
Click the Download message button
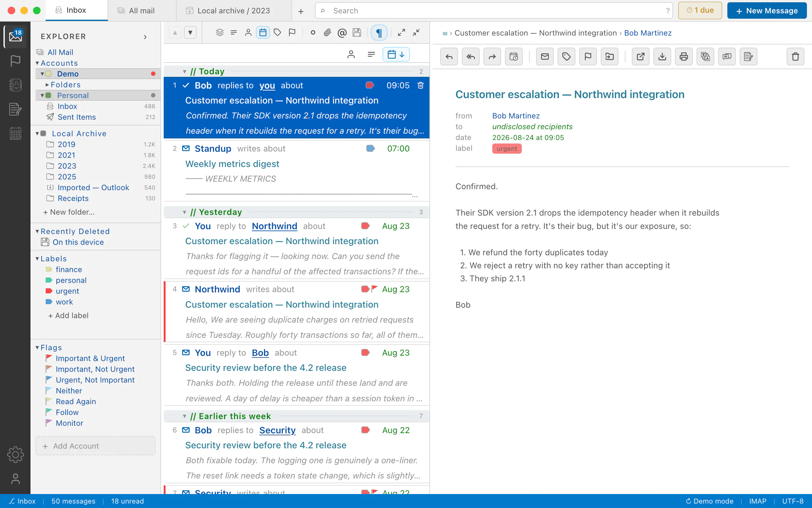662,57
